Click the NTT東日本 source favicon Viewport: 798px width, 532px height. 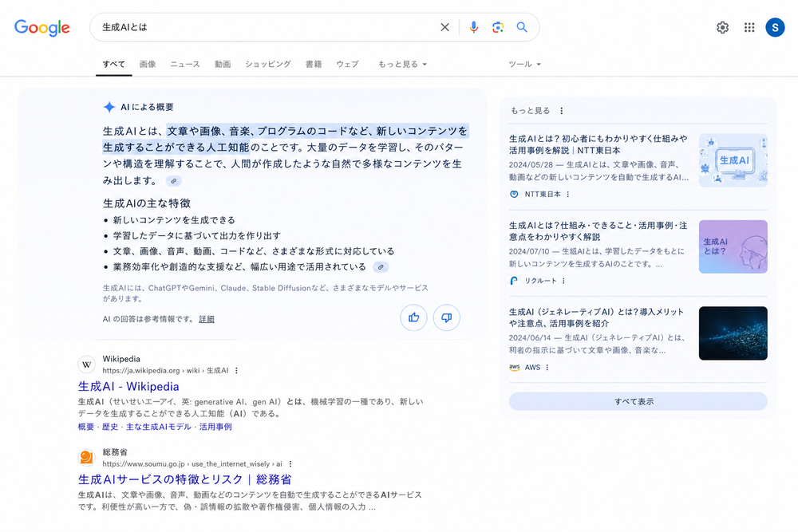tap(514, 195)
